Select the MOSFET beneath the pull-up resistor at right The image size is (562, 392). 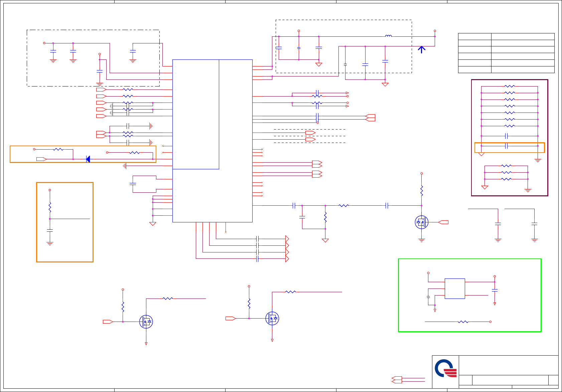tap(422, 222)
